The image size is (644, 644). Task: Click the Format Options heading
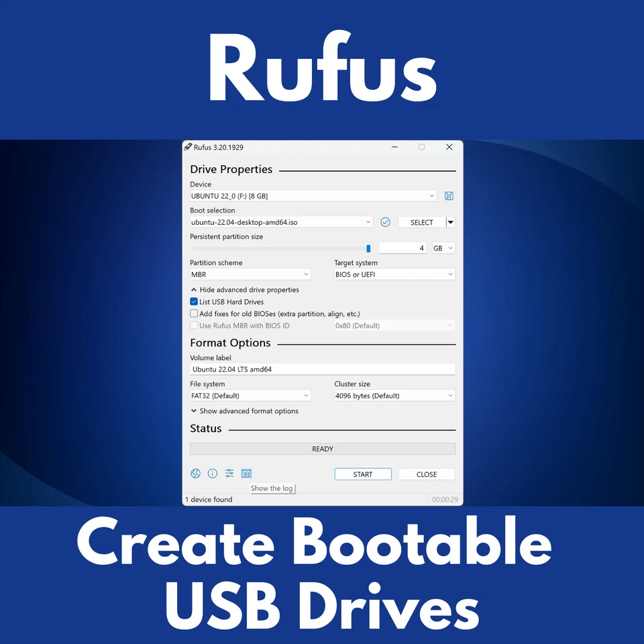pyautogui.click(x=230, y=343)
